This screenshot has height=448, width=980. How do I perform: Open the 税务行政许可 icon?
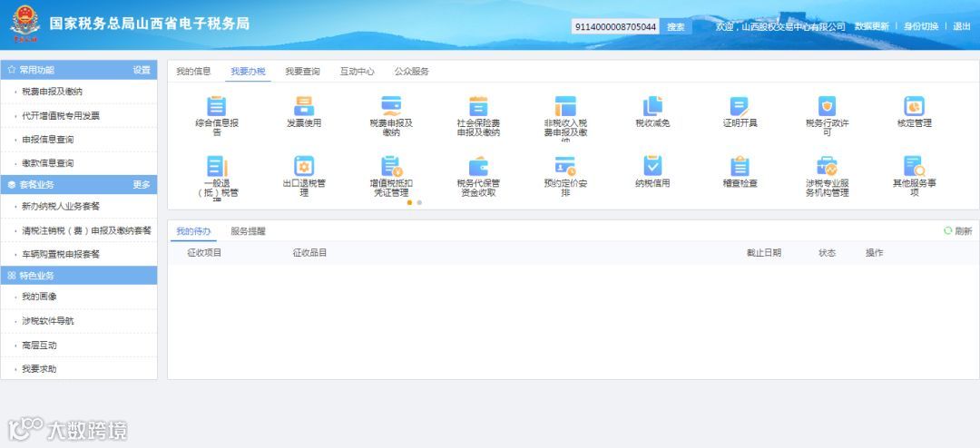click(827, 105)
